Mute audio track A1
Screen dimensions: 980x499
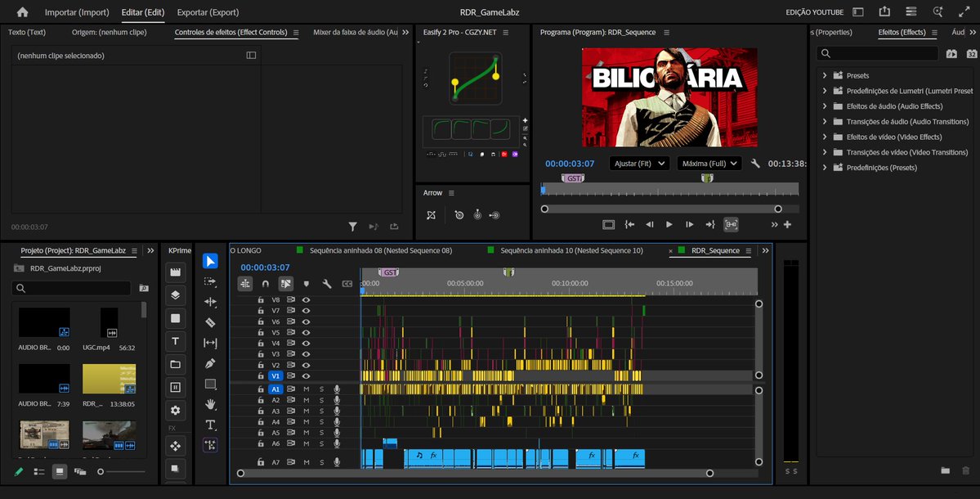[x=307, y=389]
